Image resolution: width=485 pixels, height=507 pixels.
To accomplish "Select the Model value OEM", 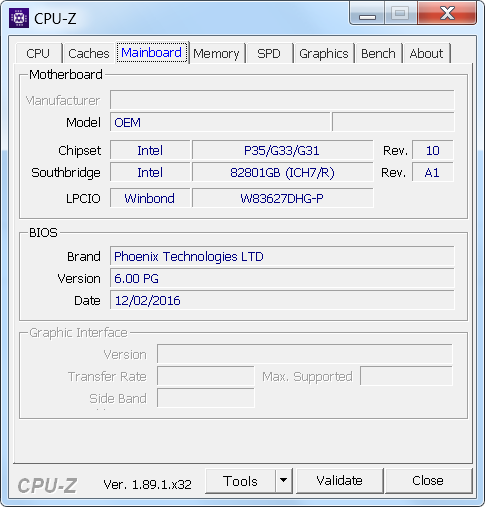I will (x=220, y=122).
